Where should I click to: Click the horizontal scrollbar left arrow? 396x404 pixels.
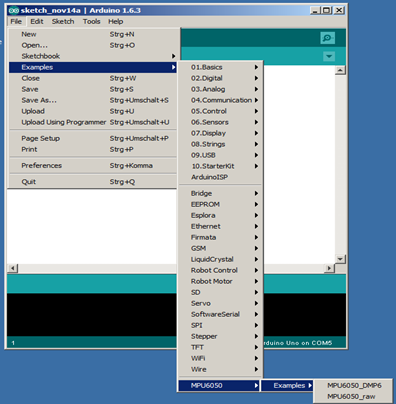click(x=13, y=268)
